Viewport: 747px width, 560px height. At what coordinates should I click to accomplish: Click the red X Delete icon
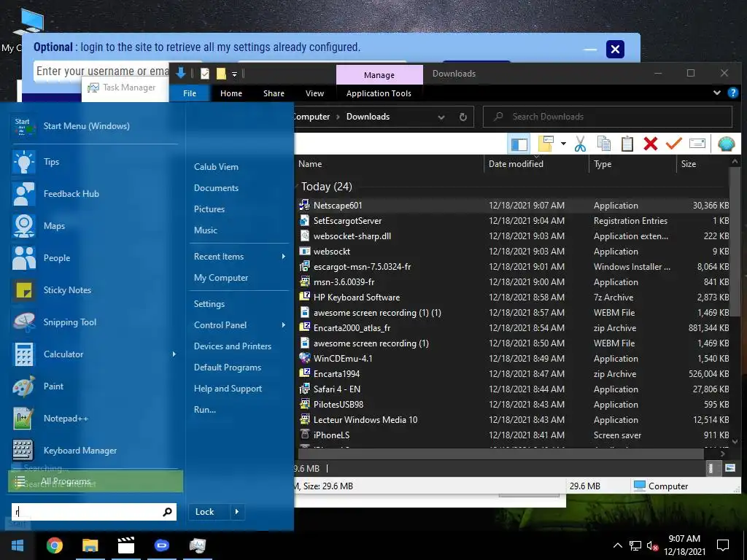(650, 144)
